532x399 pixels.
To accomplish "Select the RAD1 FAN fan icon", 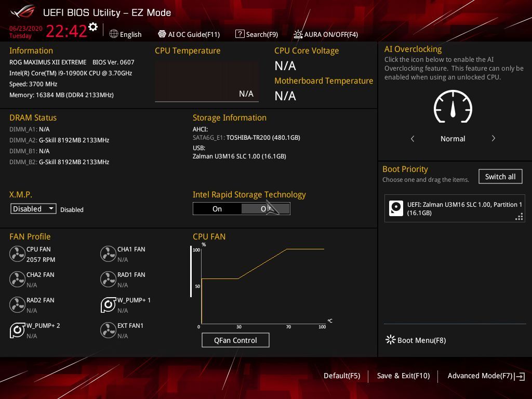I will coord(108,279).
